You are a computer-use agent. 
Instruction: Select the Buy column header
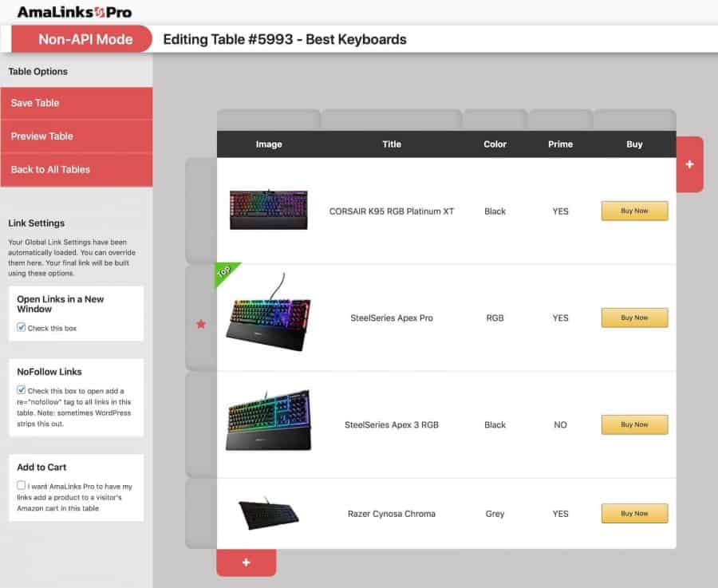click(634, 144)
